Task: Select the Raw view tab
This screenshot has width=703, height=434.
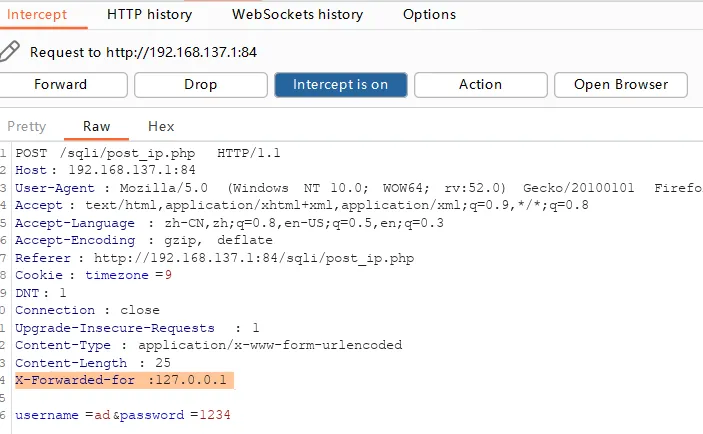Action: [x=97, y=126]
